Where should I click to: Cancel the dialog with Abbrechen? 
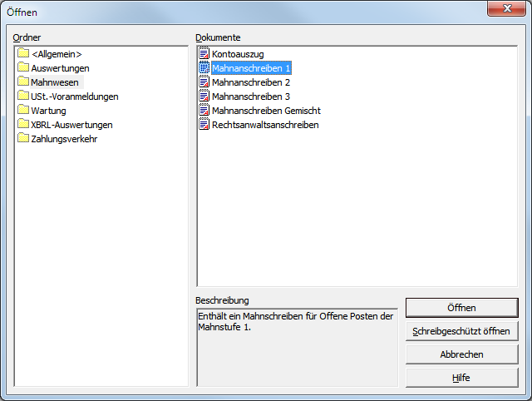click(462, 354)
